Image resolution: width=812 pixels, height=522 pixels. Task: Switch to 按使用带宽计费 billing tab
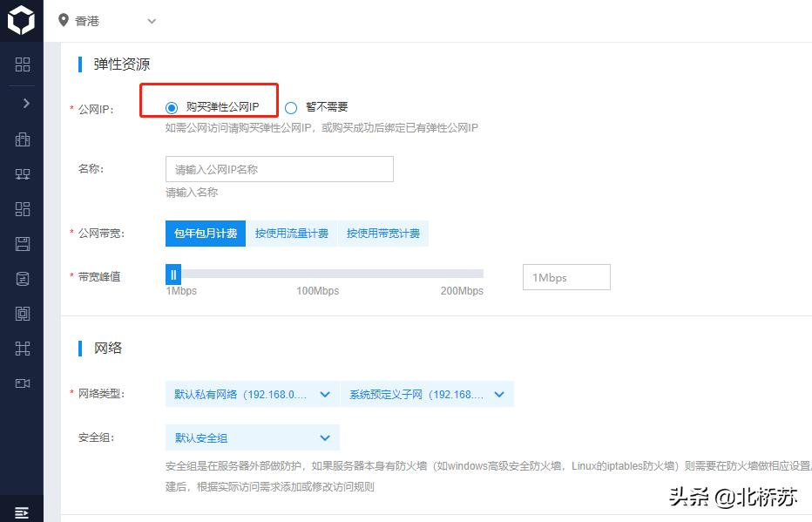tap(384, 233)
